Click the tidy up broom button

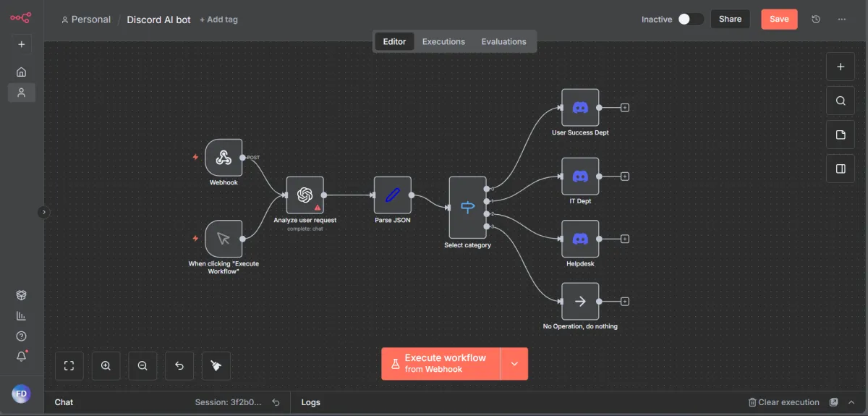pos(216,366)
